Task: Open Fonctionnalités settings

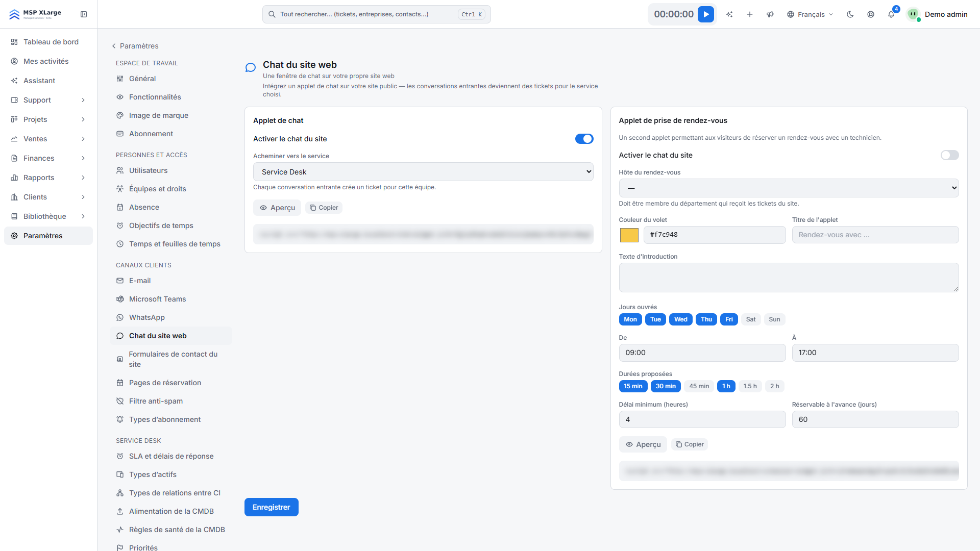Action: [170, 97]
